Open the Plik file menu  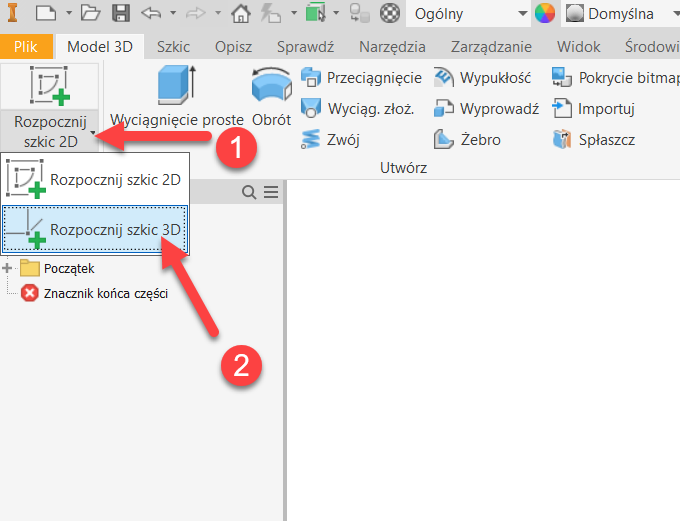tap(26, 48)
